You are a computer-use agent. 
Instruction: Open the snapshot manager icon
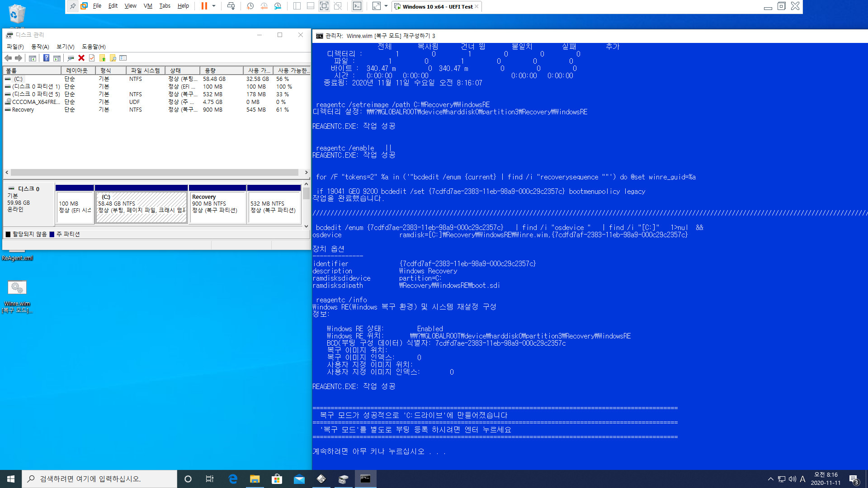click(278, 6)
